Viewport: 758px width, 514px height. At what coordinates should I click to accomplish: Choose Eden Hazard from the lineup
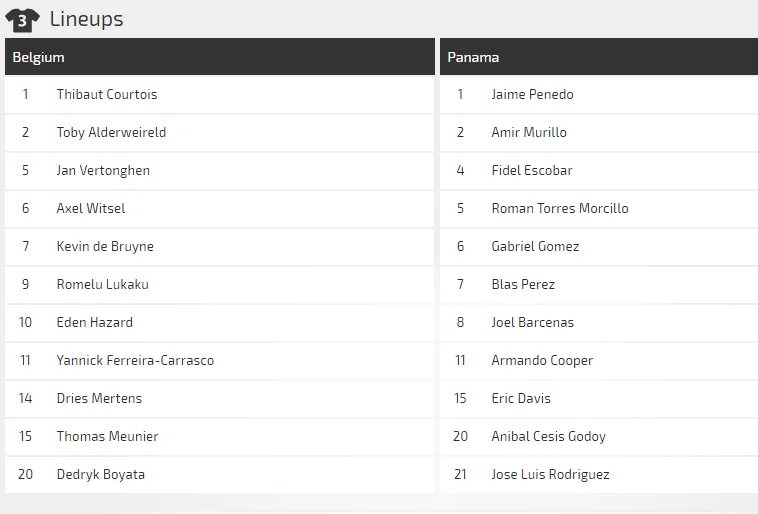[x=94, y=323]
